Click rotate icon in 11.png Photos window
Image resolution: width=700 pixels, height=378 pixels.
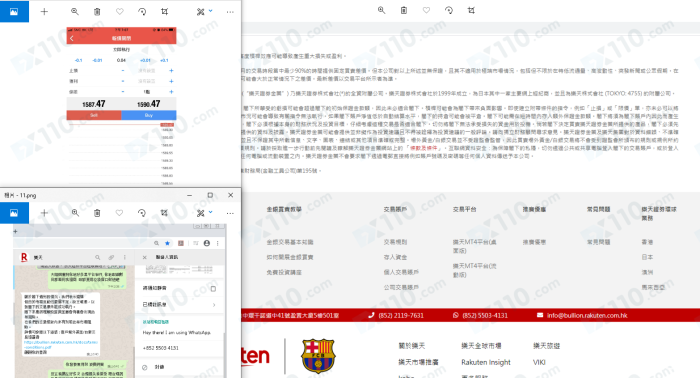pos(142,213)
